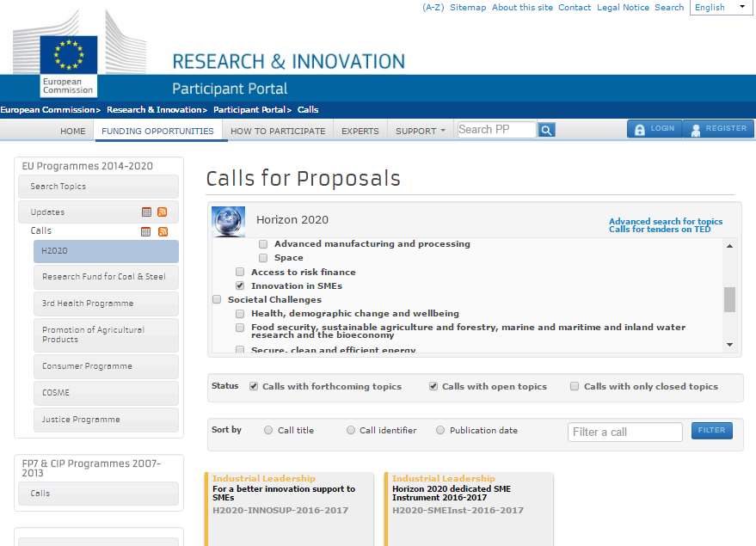
Task: Select 3rd Health Programme
Action: (x=106, y=304)
